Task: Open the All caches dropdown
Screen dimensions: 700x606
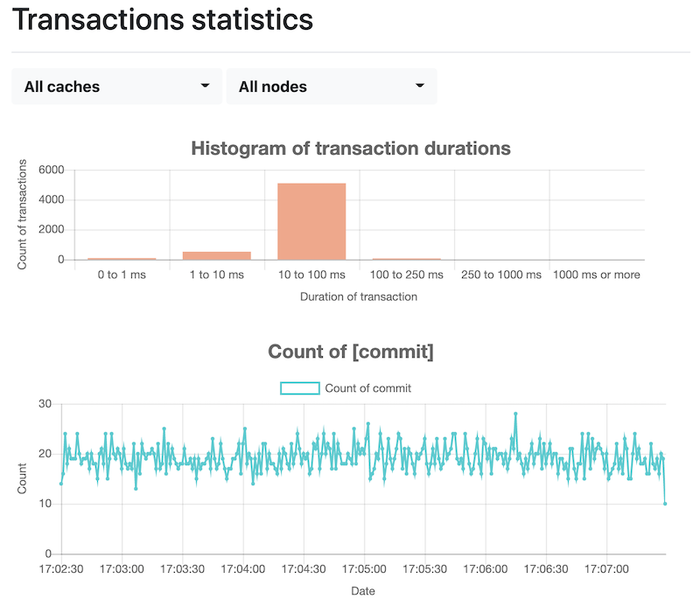Action: [x=116, y=86]
